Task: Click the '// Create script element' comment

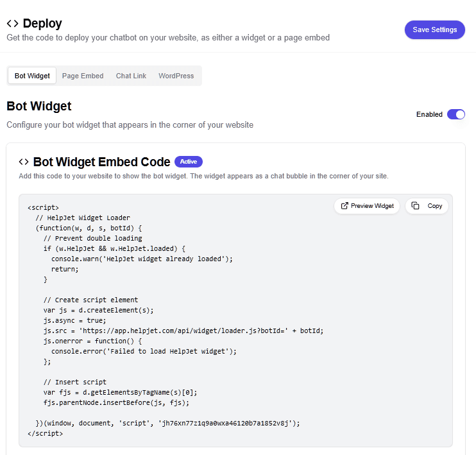Action: click(x=90, y=300)
